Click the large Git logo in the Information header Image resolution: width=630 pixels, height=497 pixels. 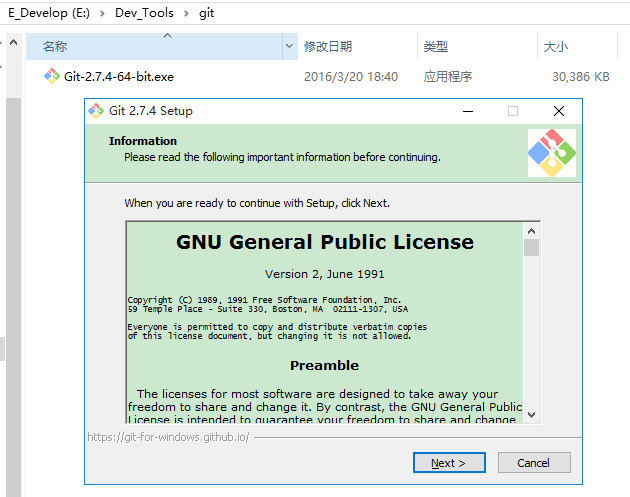pyautogui.click(x=552, y=153)
